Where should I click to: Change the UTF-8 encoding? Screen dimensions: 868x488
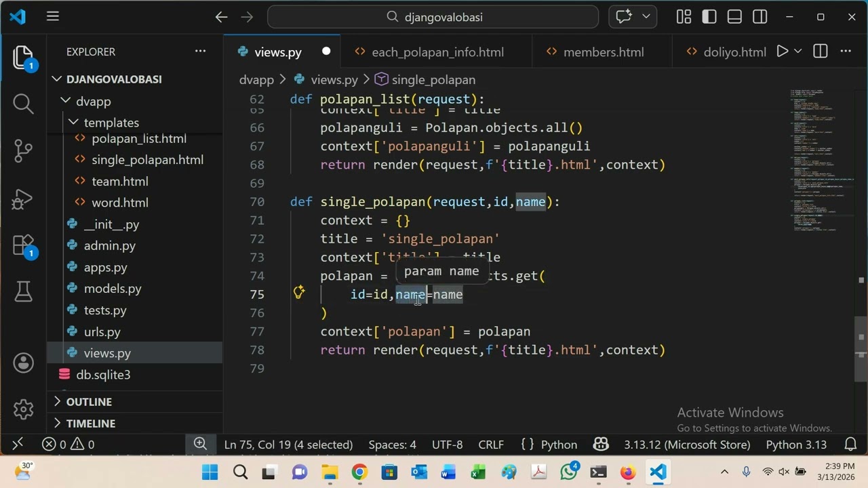click(447, 445)
